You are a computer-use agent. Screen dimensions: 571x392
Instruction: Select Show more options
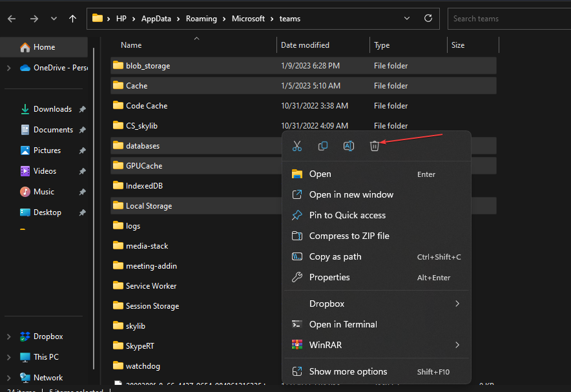point(378,371)
